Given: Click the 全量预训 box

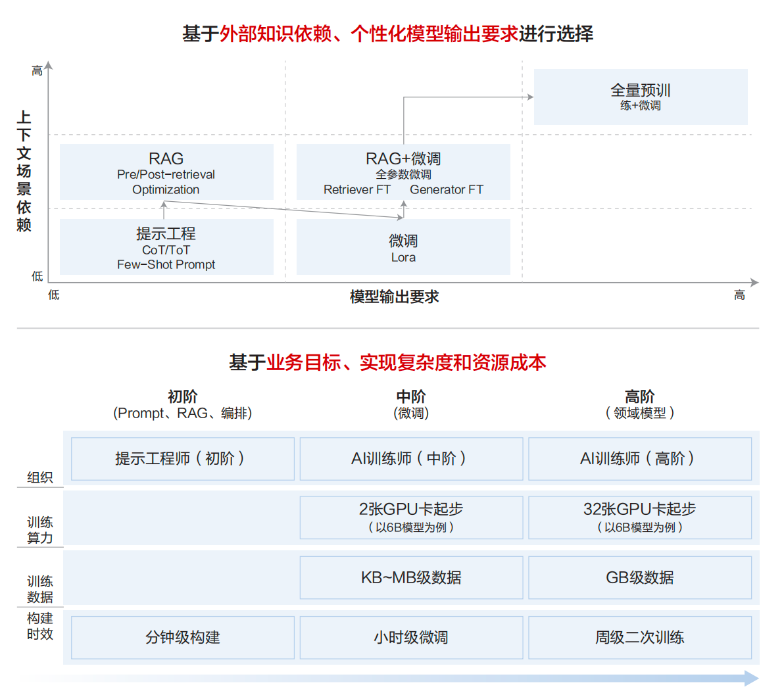Looking at the screenshot, I should coord(640,97).
